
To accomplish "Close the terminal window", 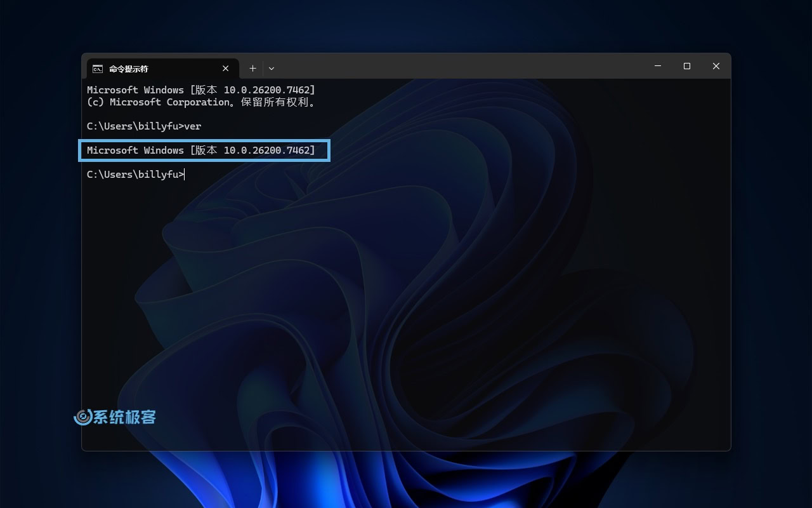I will (x=716, y=66).
